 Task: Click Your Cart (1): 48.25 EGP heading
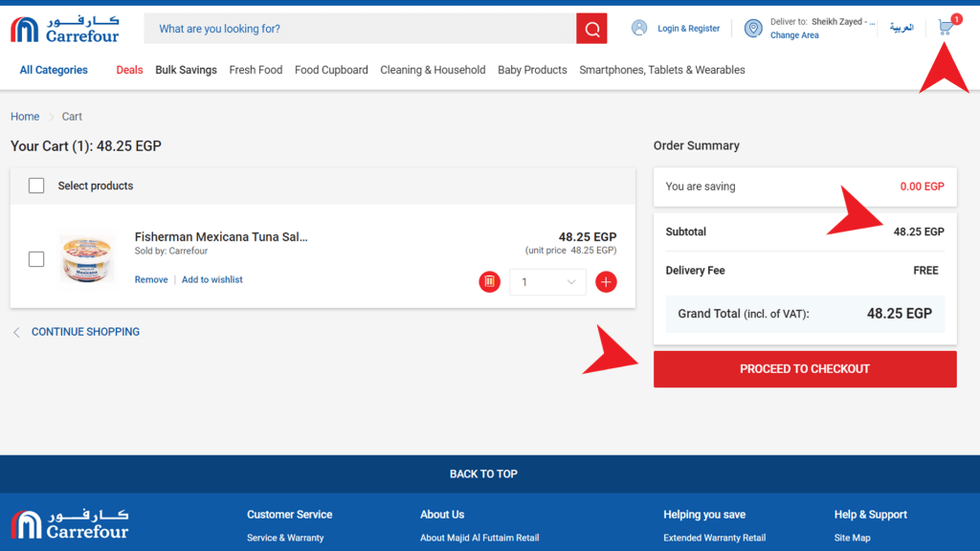86,146
